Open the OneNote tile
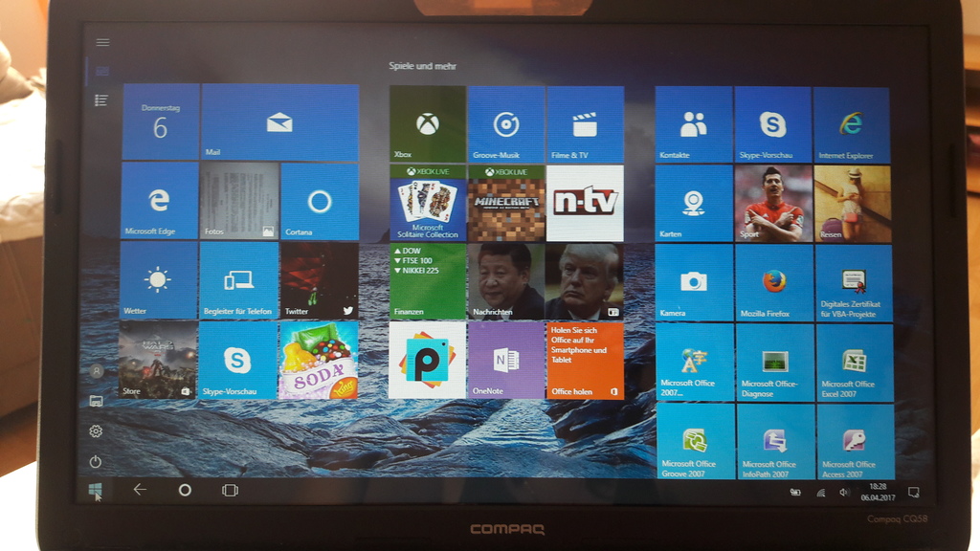The image size is (980, 551). 506,361
